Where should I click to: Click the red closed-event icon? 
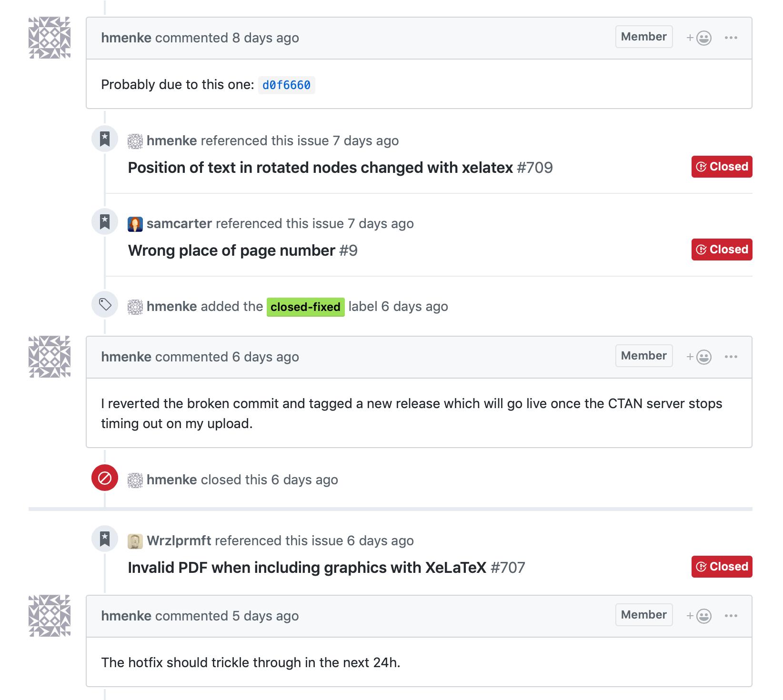pyautogui.click(x=105, y=478)
